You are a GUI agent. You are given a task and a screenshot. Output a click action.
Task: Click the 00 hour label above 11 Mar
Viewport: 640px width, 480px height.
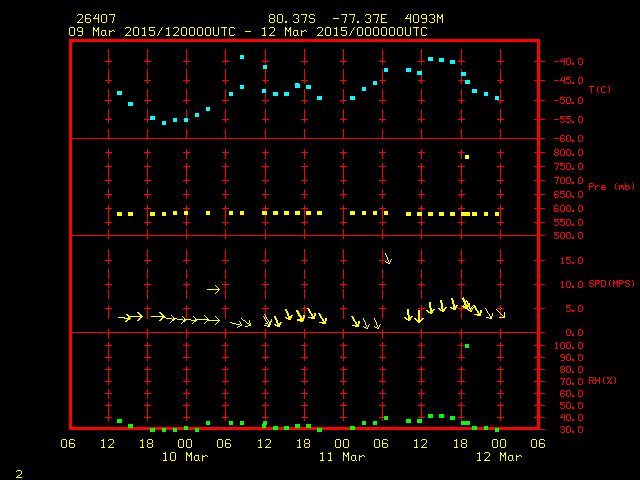pos(342,444)
